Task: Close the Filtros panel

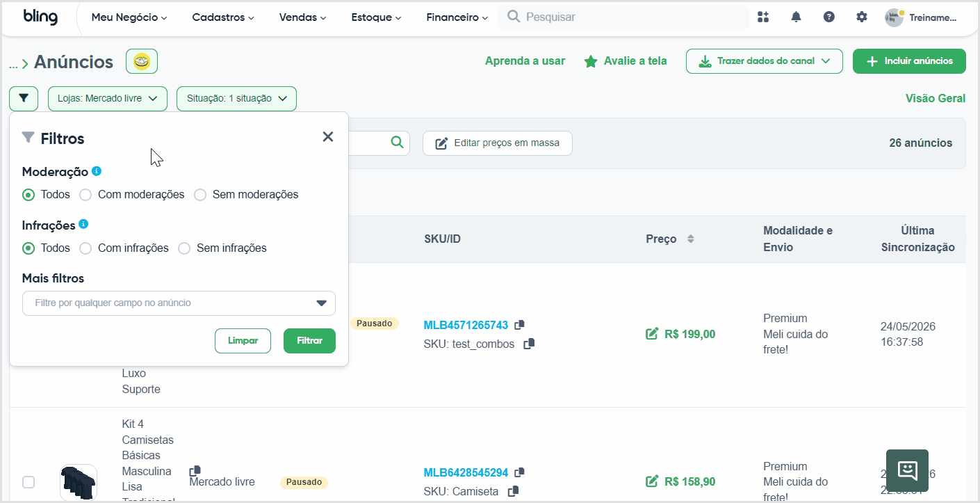Action: [328, 137]
